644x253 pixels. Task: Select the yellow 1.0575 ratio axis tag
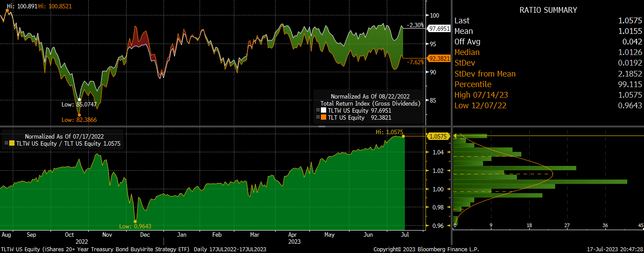(438, 136)
